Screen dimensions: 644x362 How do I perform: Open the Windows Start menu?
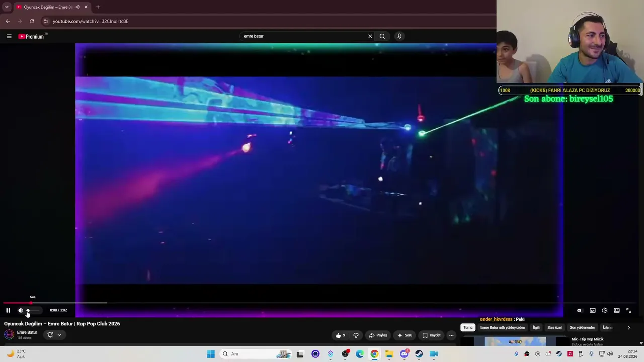[x=211, y=354]
